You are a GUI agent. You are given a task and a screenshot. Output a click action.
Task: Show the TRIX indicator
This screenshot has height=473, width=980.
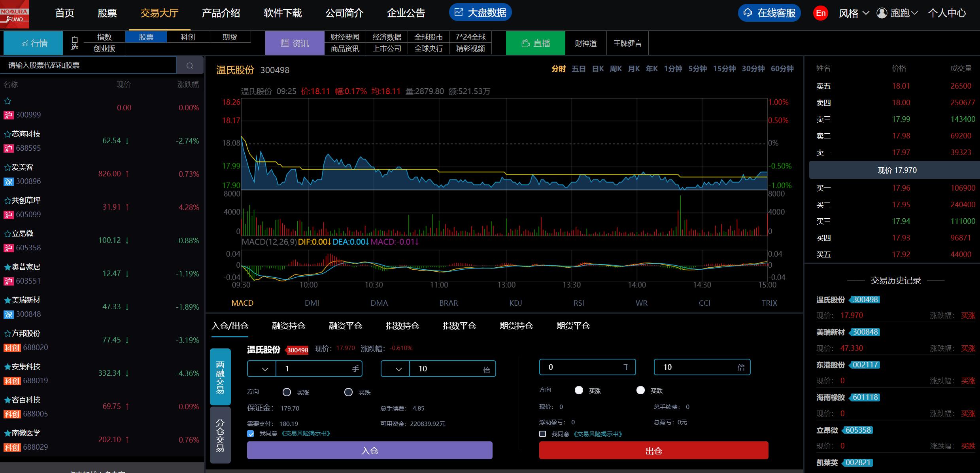click(769, 303)
